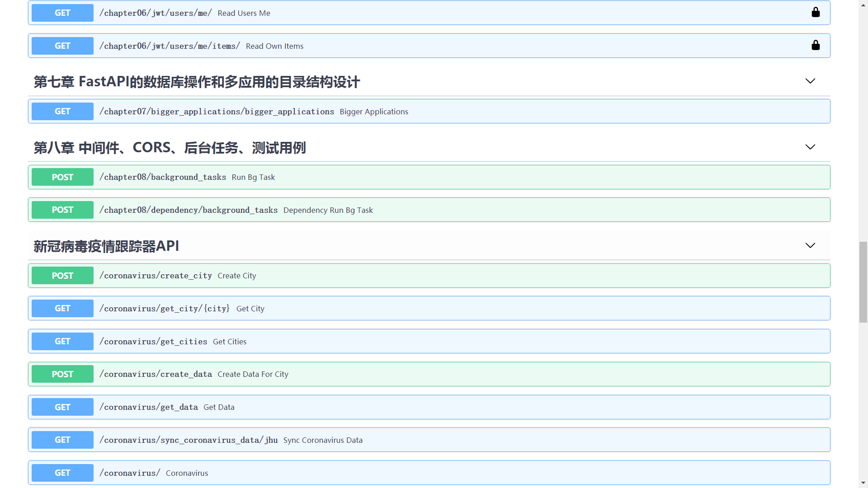
Task: Click lock icon on Read Own Items endpoint
Action: [x=815, y=46]
